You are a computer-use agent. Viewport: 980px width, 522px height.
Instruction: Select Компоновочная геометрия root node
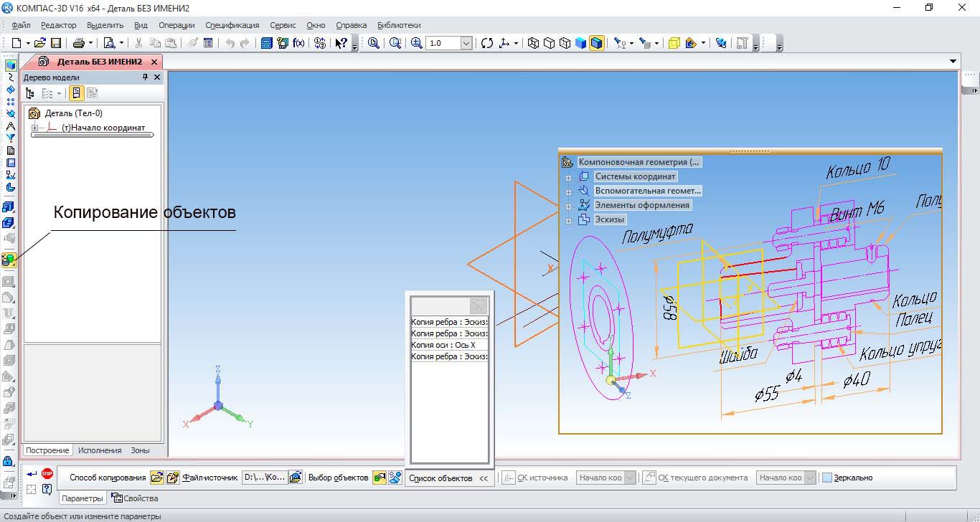[639, 163]
